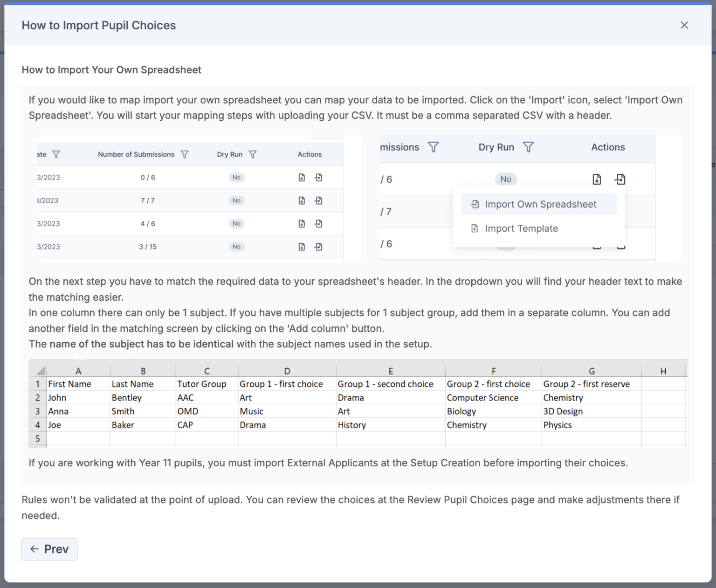Click the new-file icon beside Import Template
The height and width of the screenshot is (588, 716).
475,228
